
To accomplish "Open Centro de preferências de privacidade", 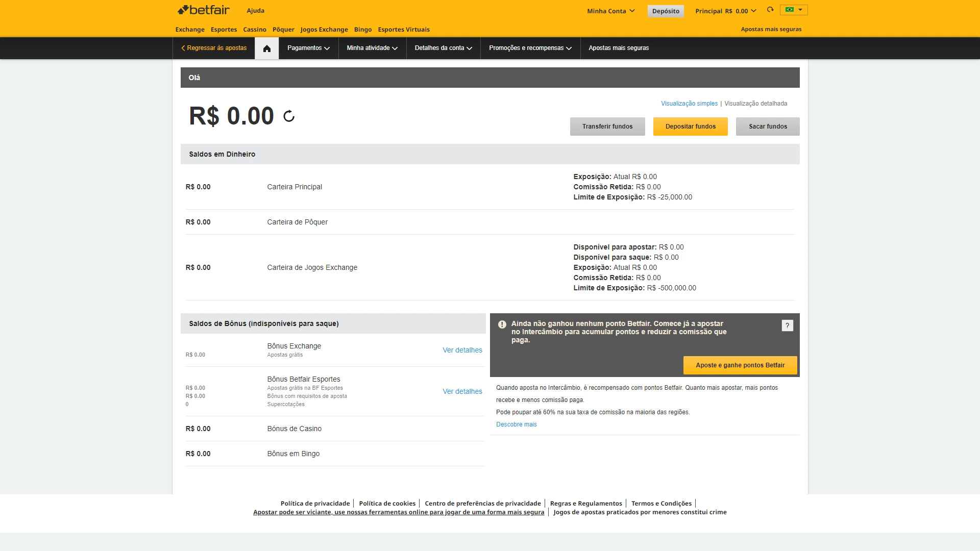I will pyautogui.click(x=482, y=504).
